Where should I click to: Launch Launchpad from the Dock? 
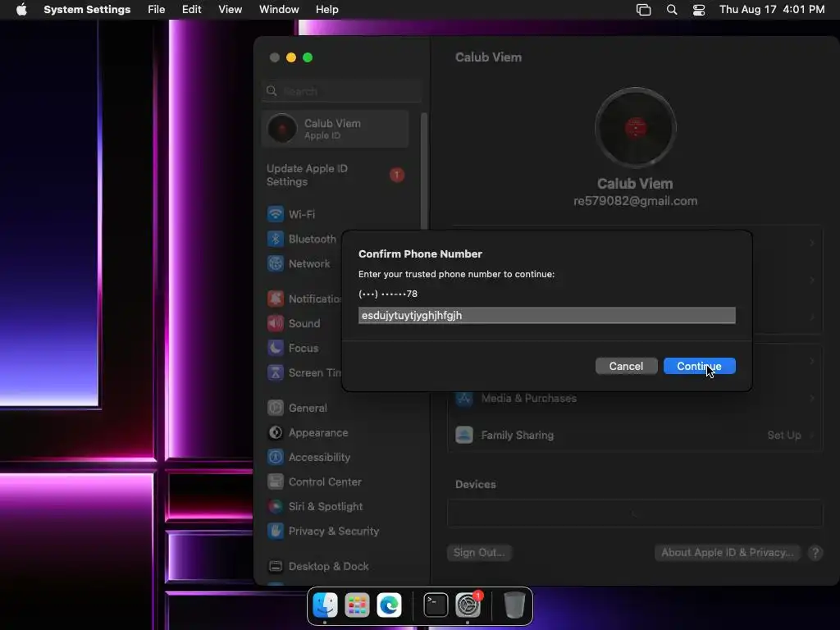click(x=357, y=605)
